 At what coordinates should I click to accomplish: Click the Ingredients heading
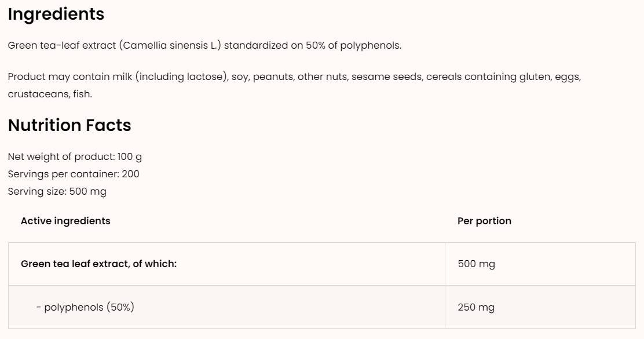56,14
